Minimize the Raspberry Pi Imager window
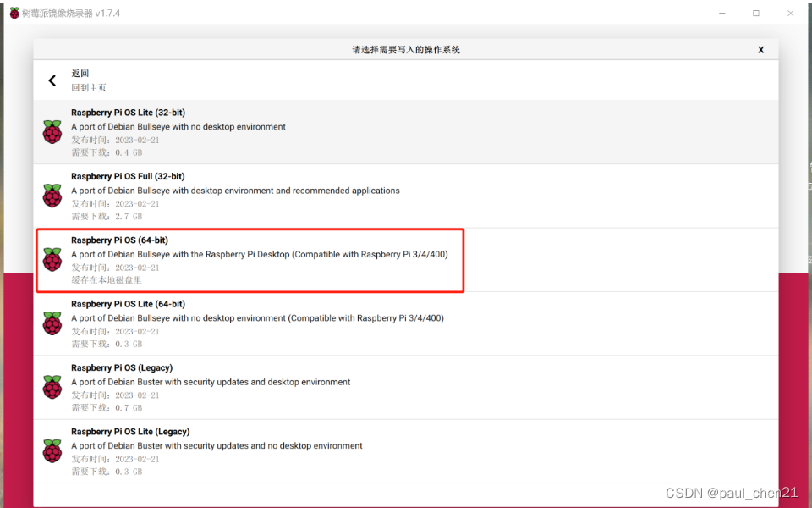This screenshot has height=508, width=812. pyautogui.click(x=721, y=13)
